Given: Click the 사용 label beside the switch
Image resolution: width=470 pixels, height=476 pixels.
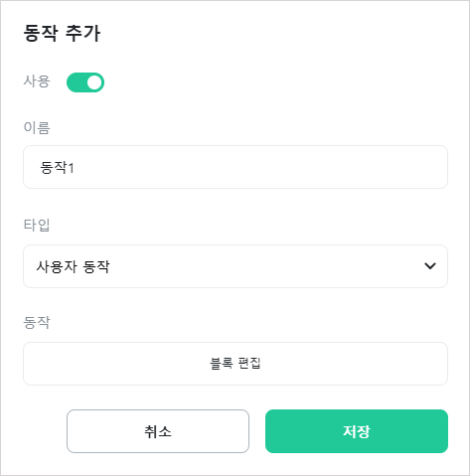Looking at the screenshot, I should tap(37, 81).
